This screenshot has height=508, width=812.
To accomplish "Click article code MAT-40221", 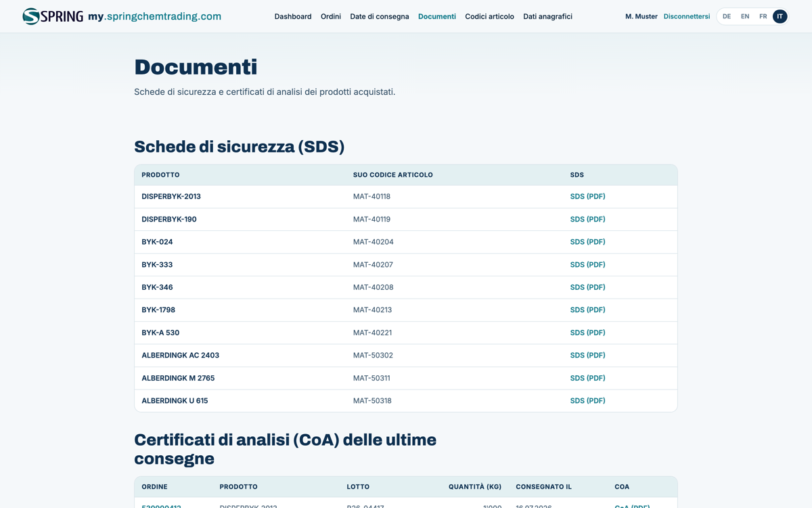I will [x=372, y=333].
